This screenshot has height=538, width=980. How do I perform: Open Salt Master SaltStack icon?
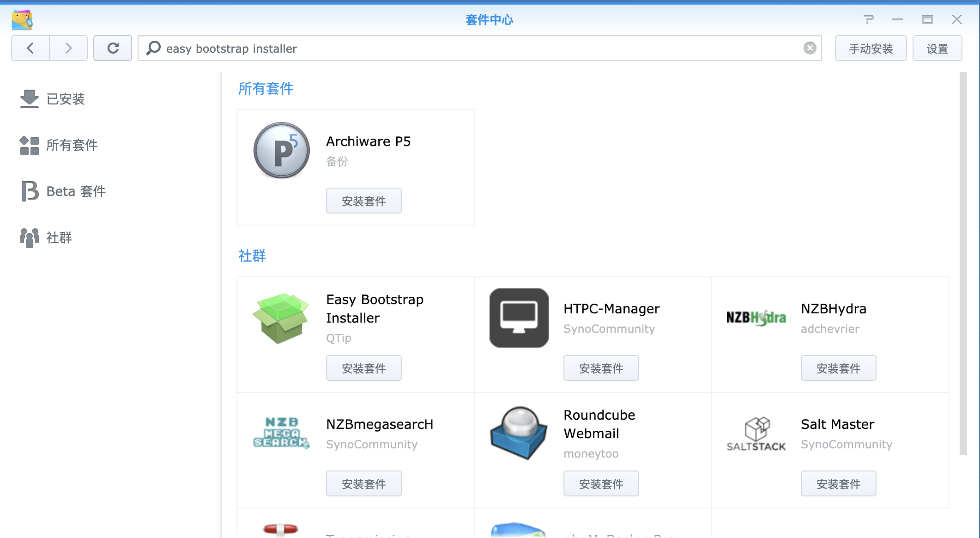[x=756, y=434]
